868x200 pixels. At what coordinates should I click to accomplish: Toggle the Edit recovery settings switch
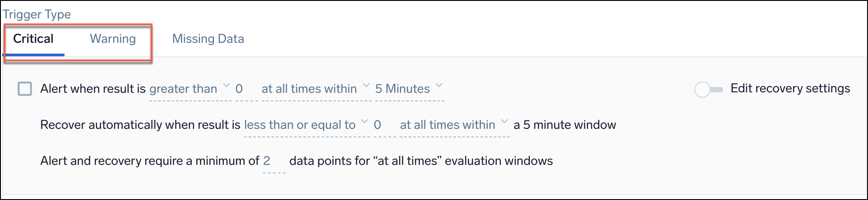708,89
